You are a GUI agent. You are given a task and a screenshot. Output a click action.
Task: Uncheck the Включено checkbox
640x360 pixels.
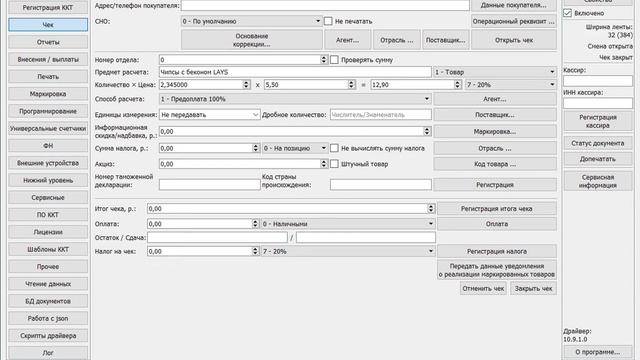point(567,13)
